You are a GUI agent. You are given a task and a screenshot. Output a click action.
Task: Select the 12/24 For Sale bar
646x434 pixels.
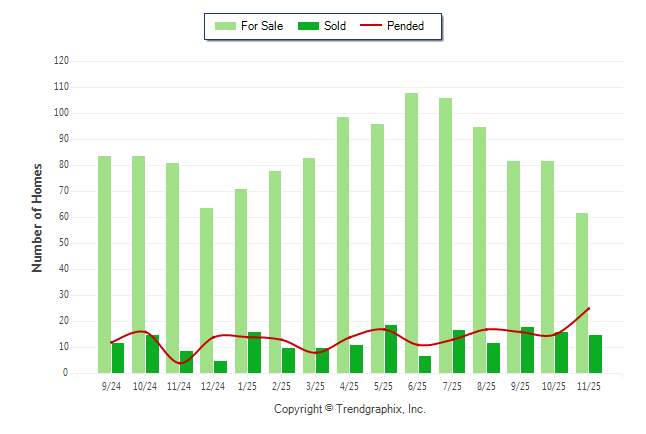(206, 290)
